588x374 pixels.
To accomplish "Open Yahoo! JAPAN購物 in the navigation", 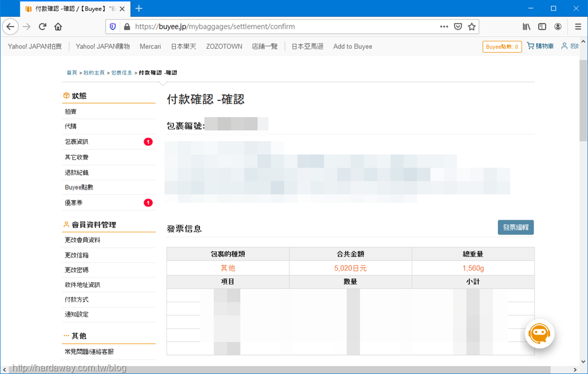I will 103,46.
